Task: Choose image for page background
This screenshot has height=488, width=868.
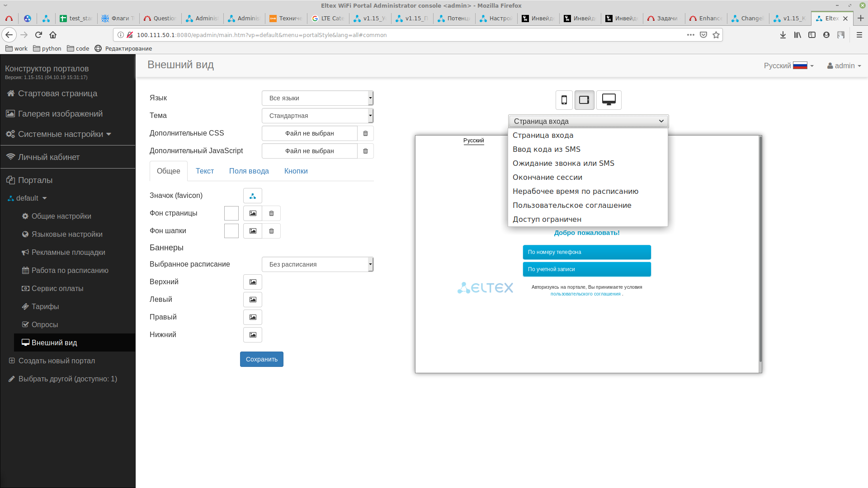Action: pyautogui.click(x=253, y=213)
